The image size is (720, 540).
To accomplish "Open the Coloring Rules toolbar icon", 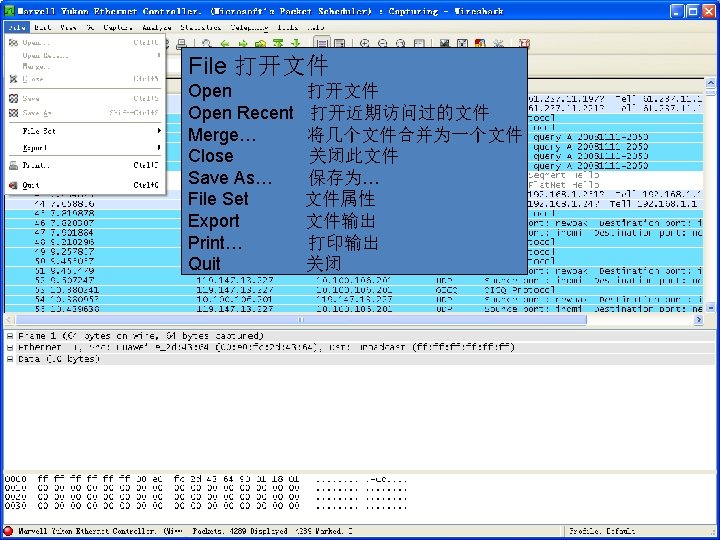I will [x=480, y=44].
